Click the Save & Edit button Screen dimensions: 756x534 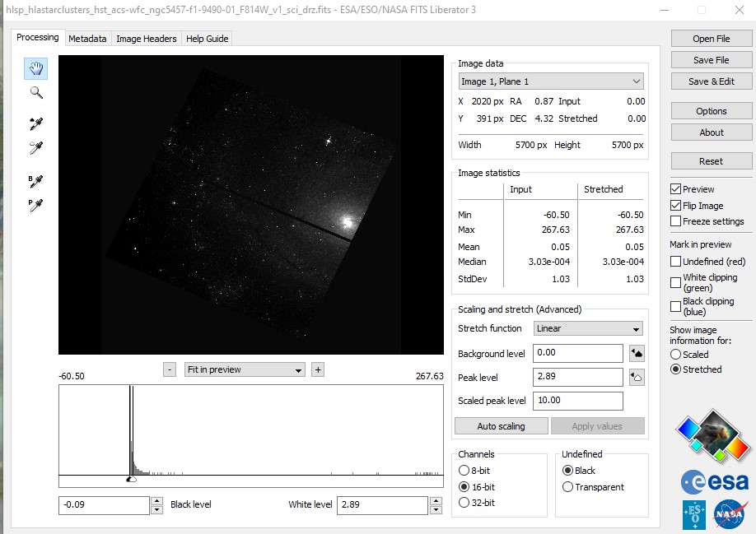712,81
